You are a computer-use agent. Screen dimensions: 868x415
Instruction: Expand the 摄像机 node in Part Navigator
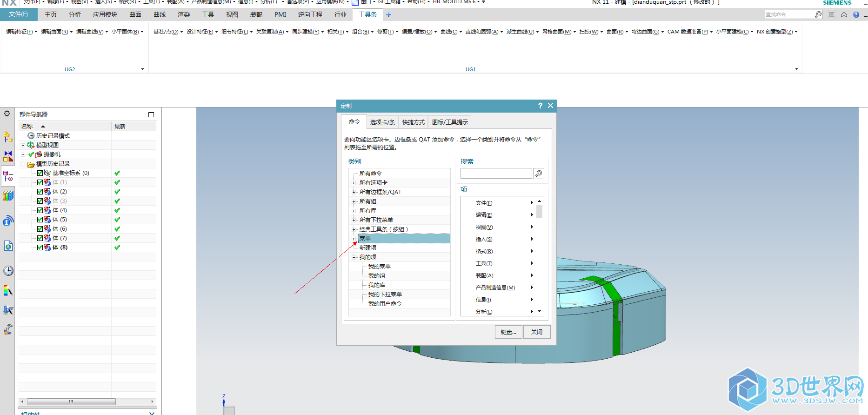pyautogui.click(x=23, y=154)
